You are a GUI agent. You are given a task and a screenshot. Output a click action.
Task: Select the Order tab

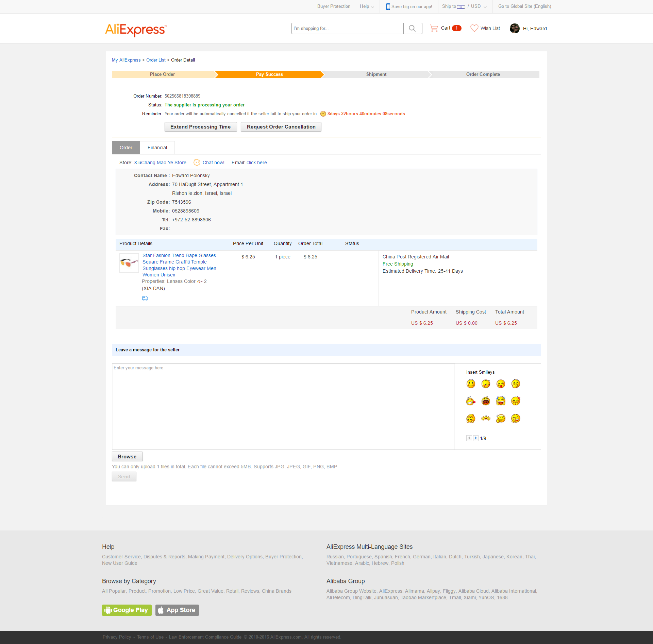[x=126, y=148]
